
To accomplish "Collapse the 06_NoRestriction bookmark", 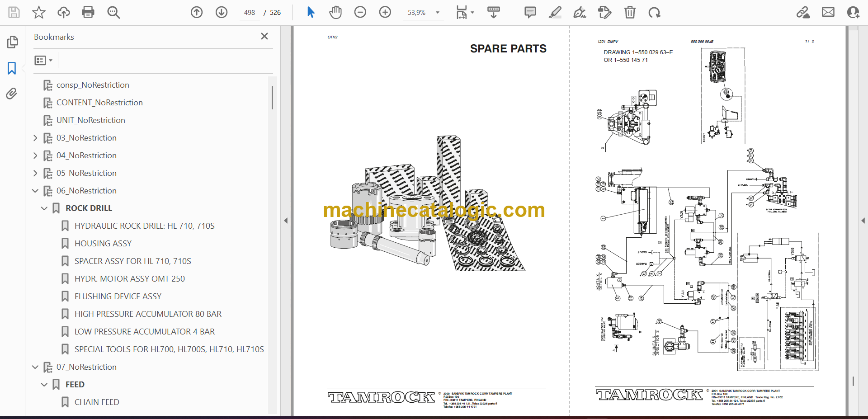I will [35, 191].
